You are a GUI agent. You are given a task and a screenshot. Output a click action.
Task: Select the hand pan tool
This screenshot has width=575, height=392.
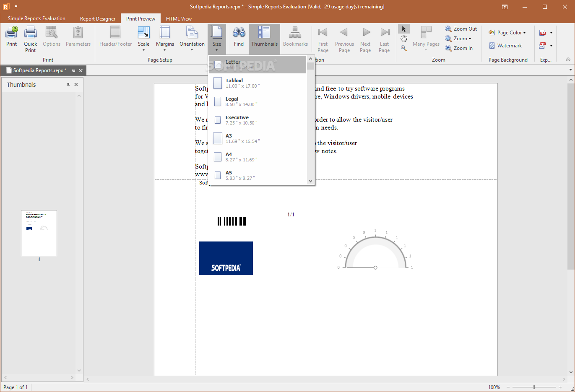(x=403, y=39)
